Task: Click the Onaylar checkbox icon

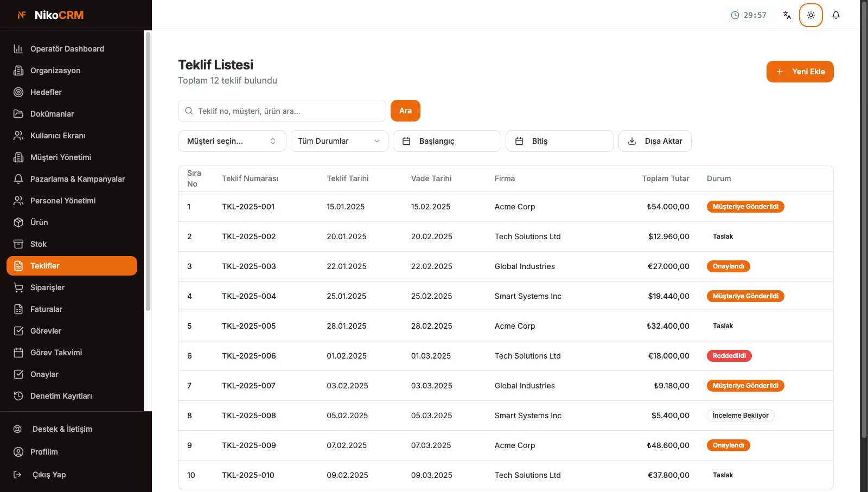Action: click(18, 374)
